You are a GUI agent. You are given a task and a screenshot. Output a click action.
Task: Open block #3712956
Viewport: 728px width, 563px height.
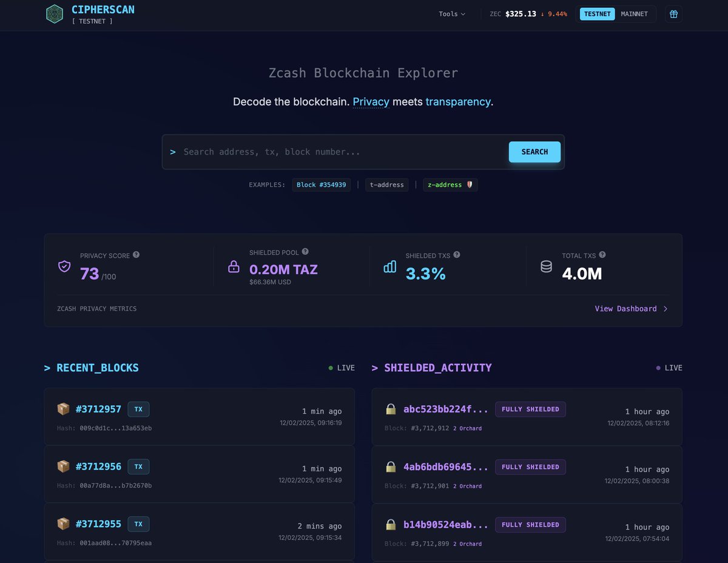[x=98, y=467]
